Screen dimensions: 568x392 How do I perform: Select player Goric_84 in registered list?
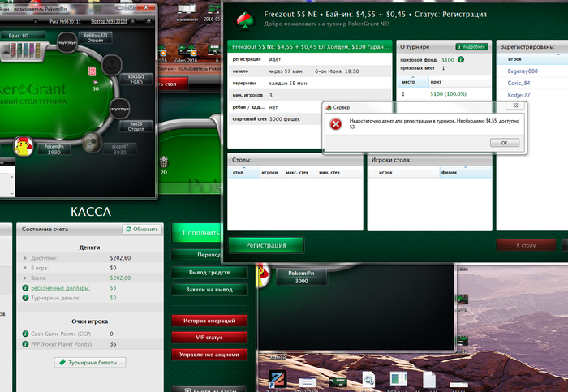pyautogui.click(x=519, y=83)
